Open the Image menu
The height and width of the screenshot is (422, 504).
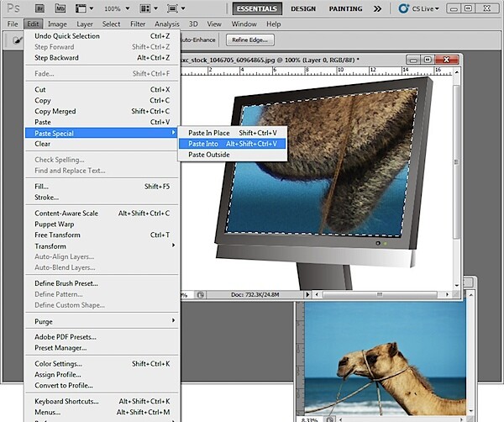coord(57,24)
